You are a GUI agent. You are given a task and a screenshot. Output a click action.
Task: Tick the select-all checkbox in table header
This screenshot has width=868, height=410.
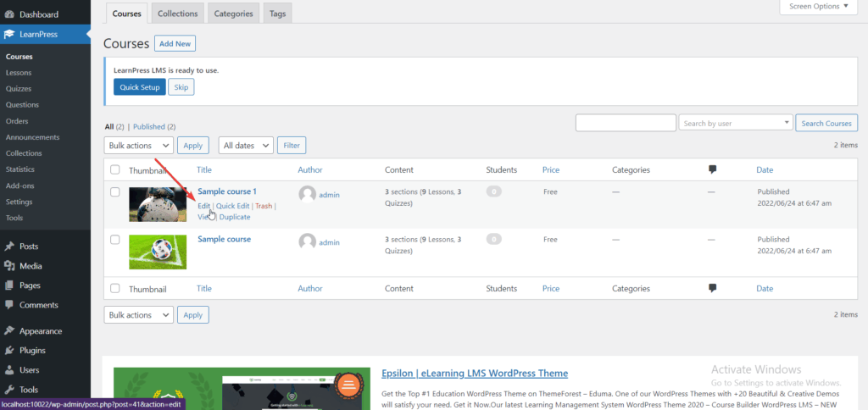click(x=114, y=170)
